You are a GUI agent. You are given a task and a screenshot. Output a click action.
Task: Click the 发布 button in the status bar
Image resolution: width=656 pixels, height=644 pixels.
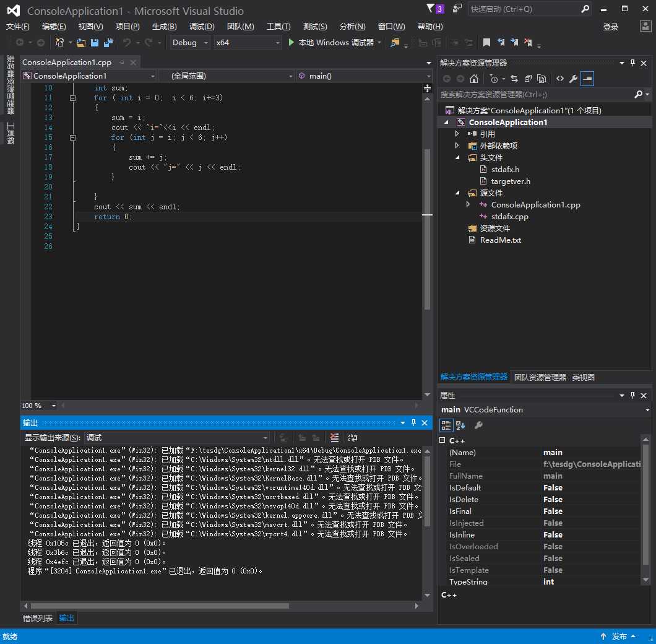(619, 637)
